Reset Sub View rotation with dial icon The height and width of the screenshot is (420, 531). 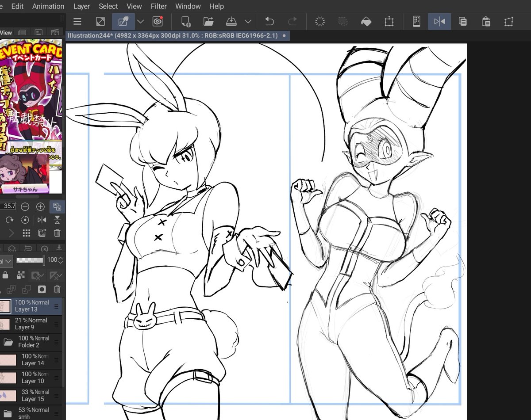click(25, 220)
